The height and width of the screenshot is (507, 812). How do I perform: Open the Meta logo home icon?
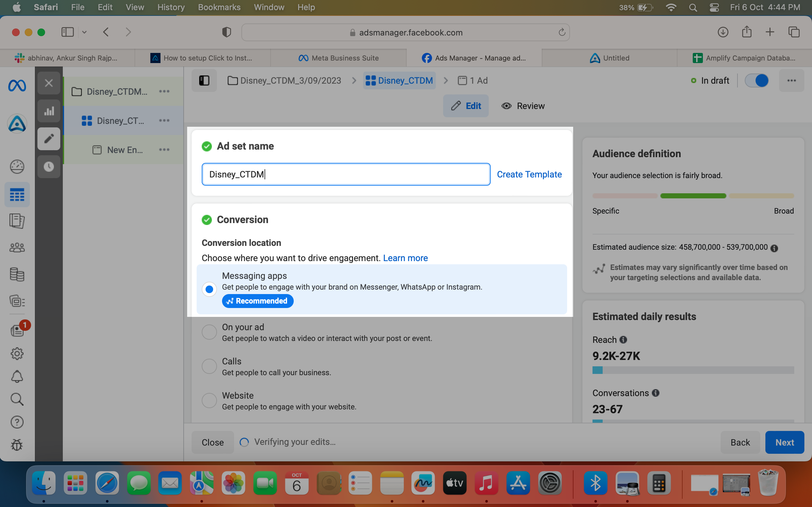17,86
